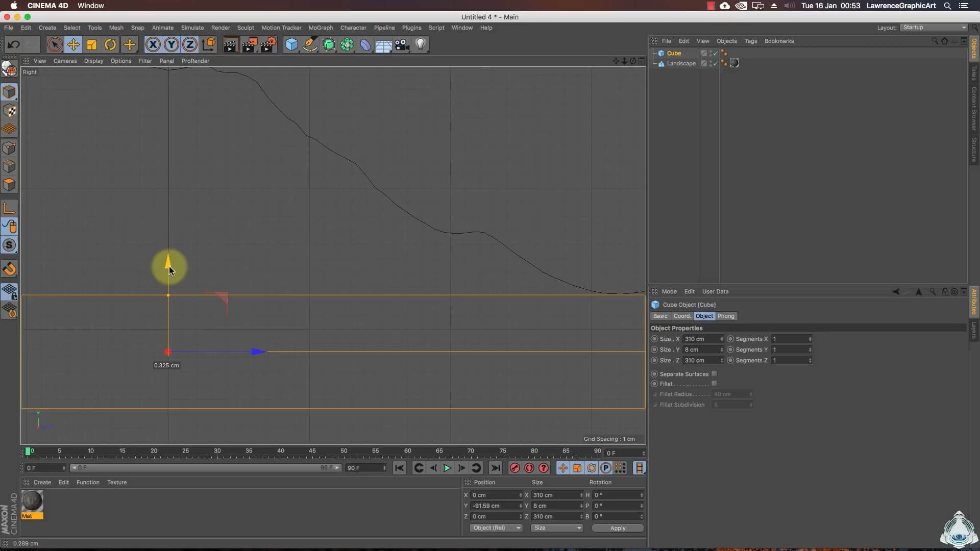
Task: Open the MoGraph menu
Action: (321, 28)
